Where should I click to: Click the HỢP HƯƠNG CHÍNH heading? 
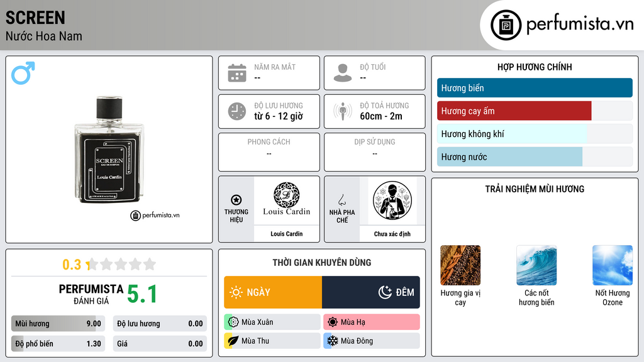(x=535, y=67)
